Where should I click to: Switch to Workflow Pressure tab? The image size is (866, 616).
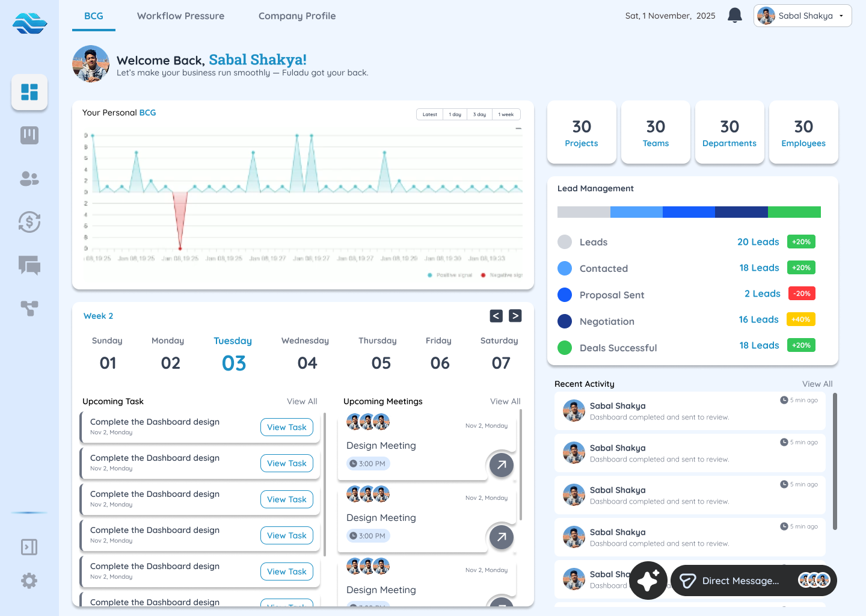click(181, 16)
